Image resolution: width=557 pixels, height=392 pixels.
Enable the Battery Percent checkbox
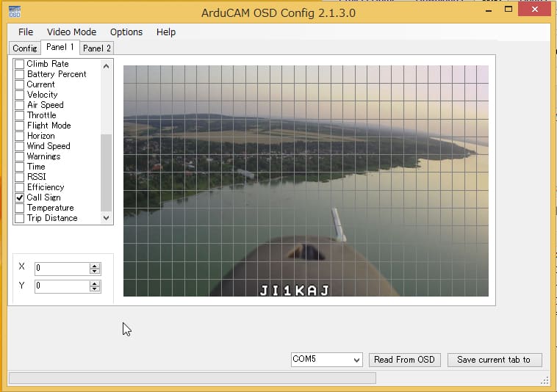(x=20, y=74)
